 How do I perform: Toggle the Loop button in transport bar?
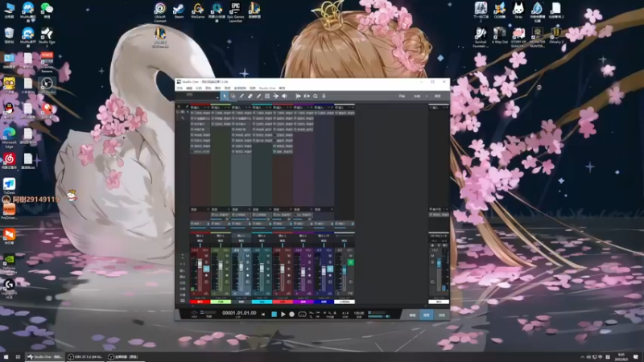click(x=303, y=315)
